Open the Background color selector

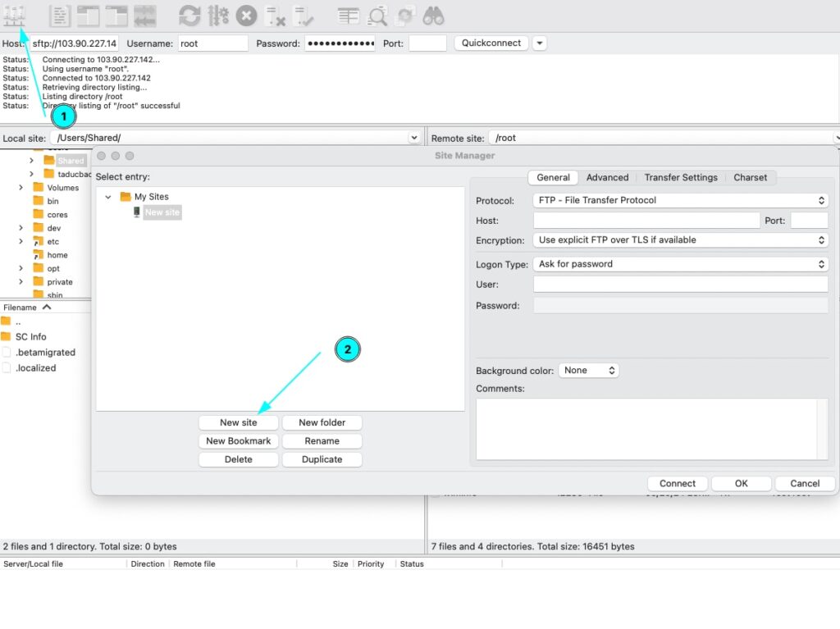tap(588, 371)
